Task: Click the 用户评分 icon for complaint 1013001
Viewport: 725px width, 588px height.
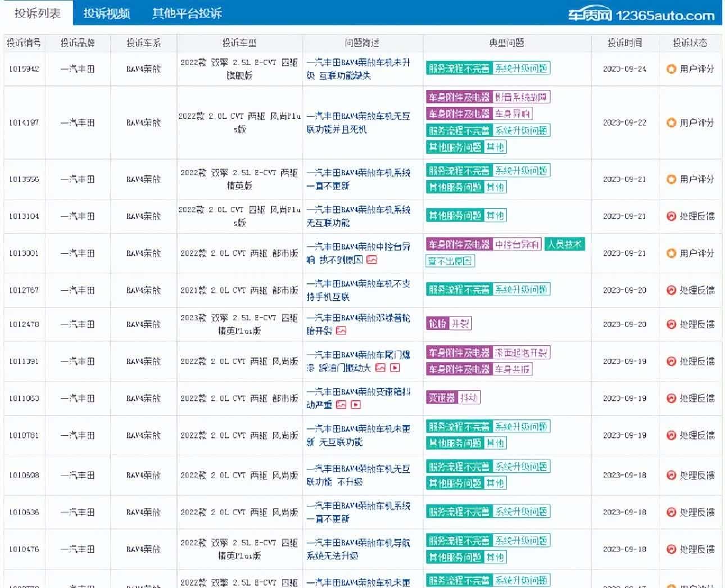Action: [671, 254]
